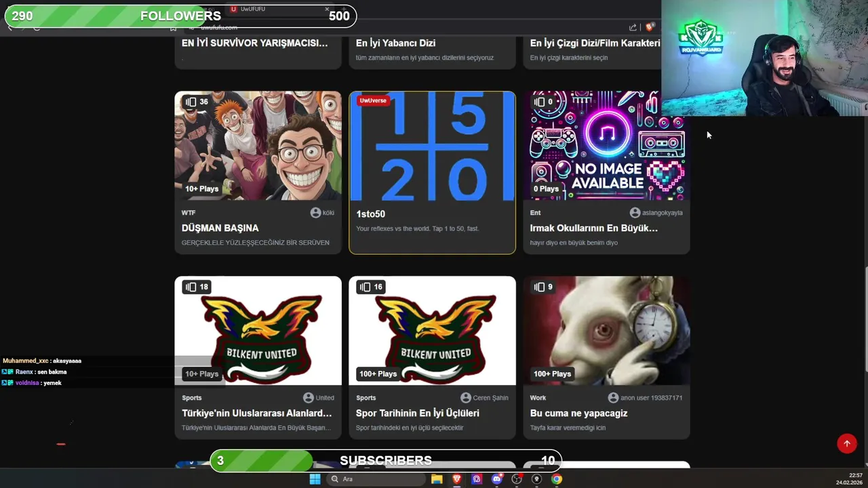Viewport: 868px width, 488px height.
Task: Open Google Chrome from taskbar
Action: click(x=557, y=479)
